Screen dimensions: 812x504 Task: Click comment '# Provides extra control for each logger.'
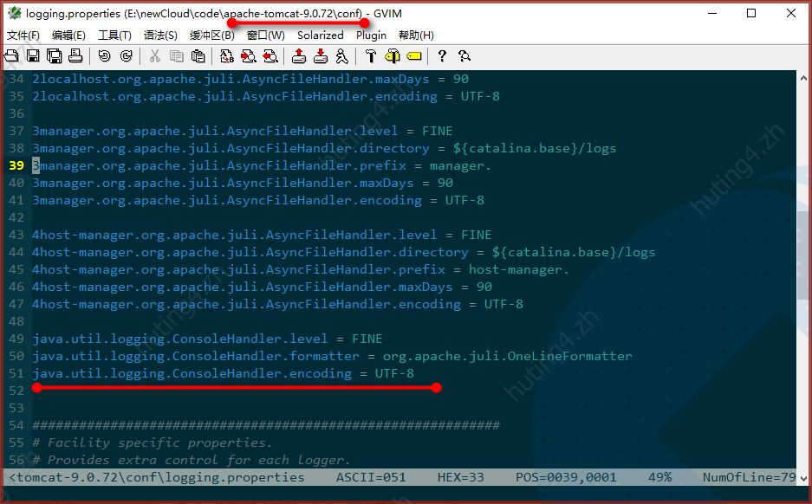(x=192, y=460)
